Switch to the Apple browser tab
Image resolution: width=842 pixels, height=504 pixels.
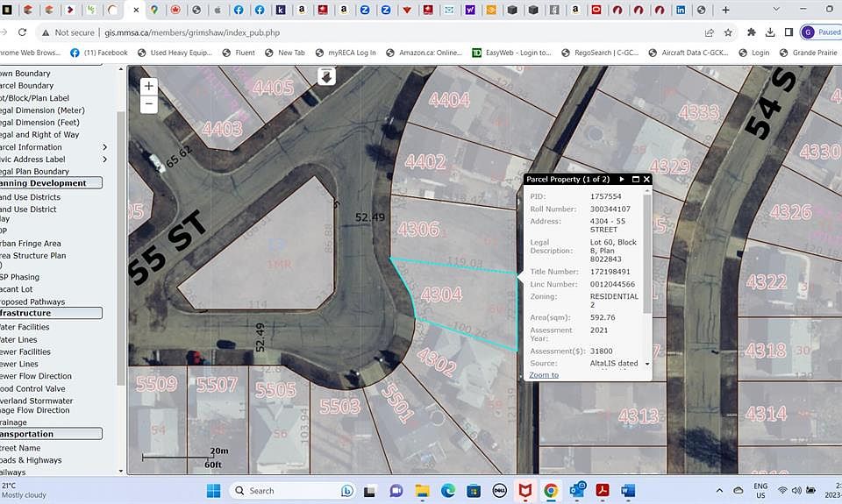point(218,10)
